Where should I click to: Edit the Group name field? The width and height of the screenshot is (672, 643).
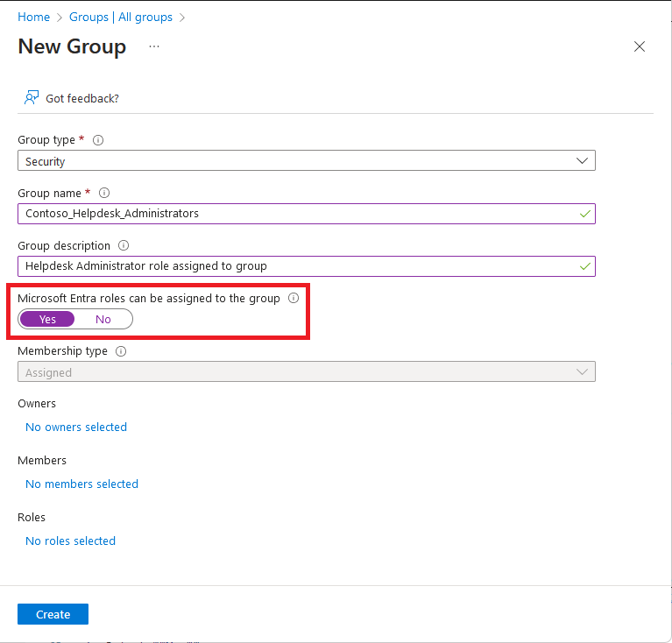coord(307,214)
